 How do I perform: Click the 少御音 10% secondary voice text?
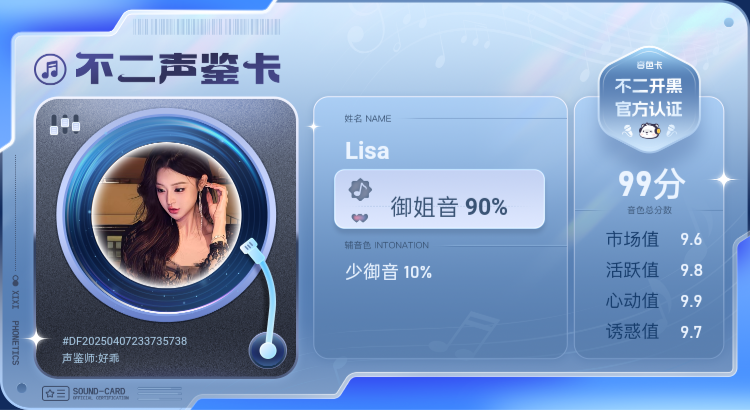point(388,272)
